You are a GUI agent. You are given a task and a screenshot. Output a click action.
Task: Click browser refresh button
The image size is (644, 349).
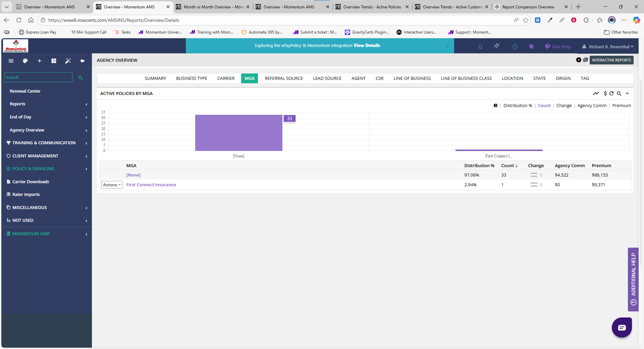pyautogui.click(x=19, y=20)
